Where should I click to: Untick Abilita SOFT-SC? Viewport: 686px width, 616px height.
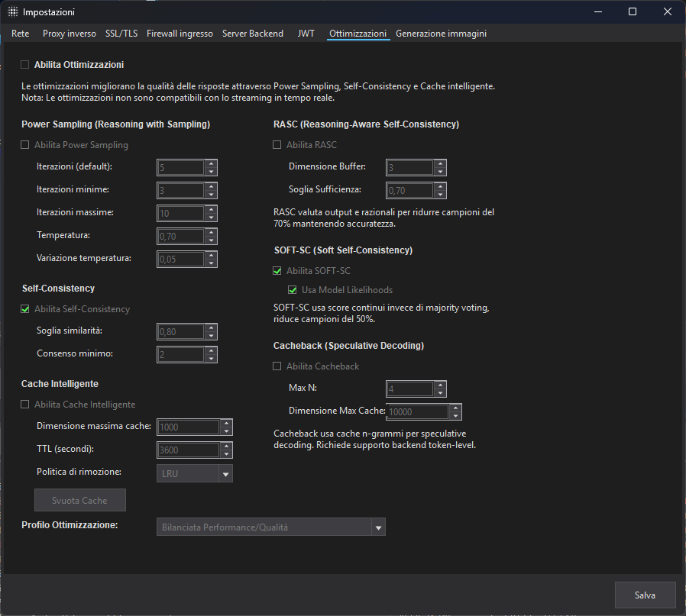277,271
